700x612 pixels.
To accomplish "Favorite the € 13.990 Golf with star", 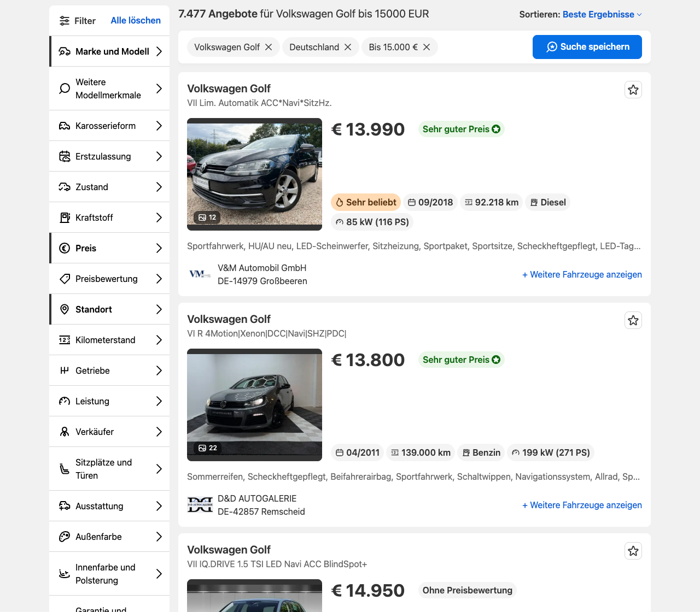I will (633, 90).
